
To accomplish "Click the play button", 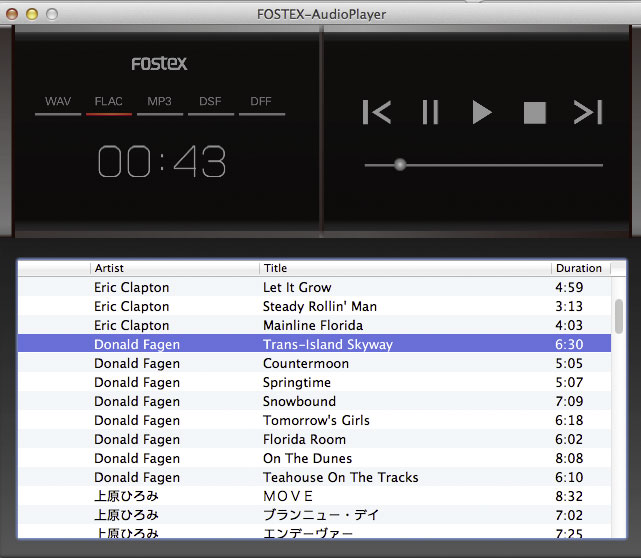I will coord(482,112).
